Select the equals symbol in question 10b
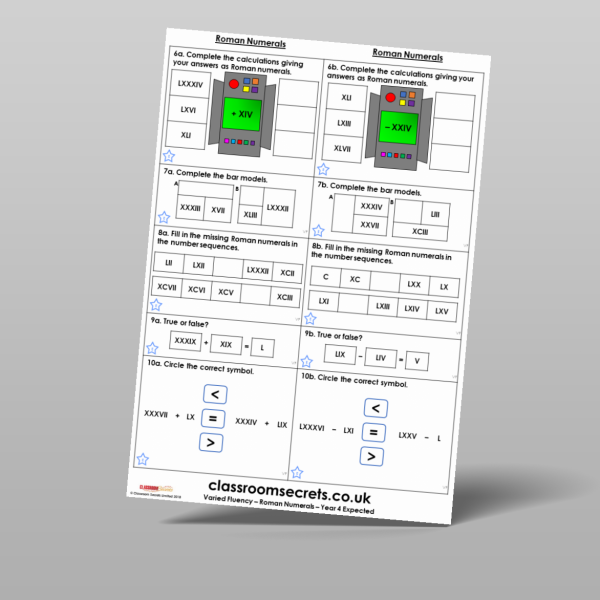The image size is (600, 600). pyautogui.click(x=372, y=432)
